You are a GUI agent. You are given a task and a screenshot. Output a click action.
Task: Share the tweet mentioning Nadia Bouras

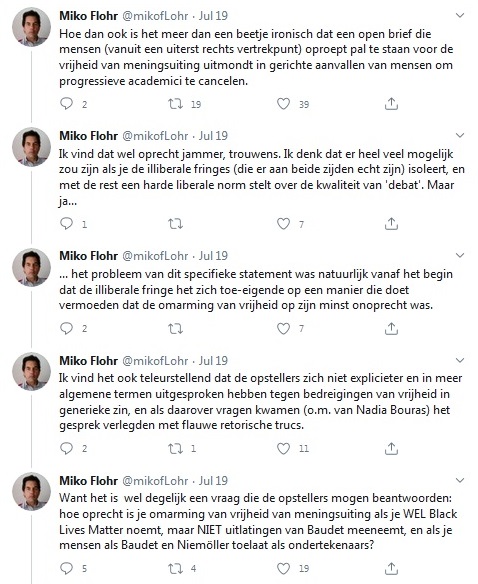click(x=391, y=448)
